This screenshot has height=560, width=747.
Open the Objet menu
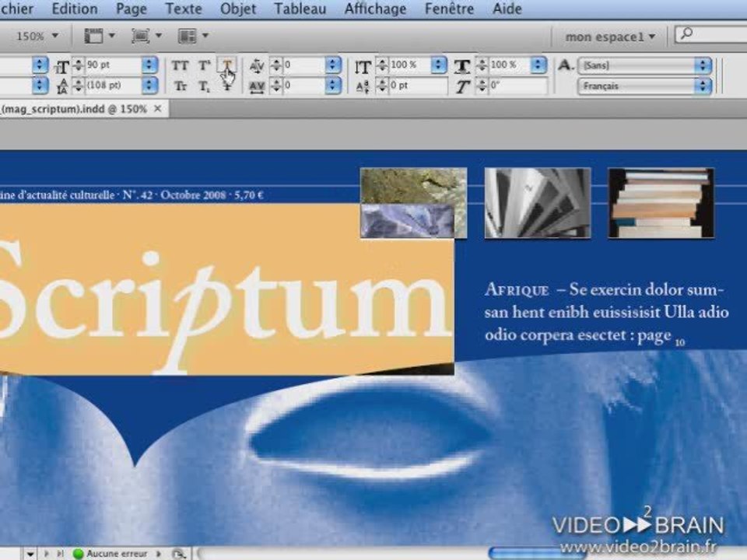point(238,9)
